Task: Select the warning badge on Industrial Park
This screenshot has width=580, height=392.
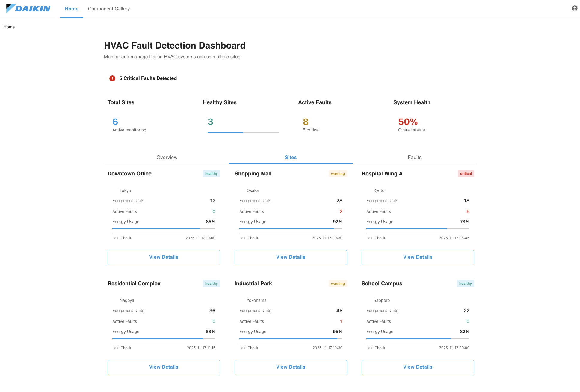Action: click(x=338, y=284)
